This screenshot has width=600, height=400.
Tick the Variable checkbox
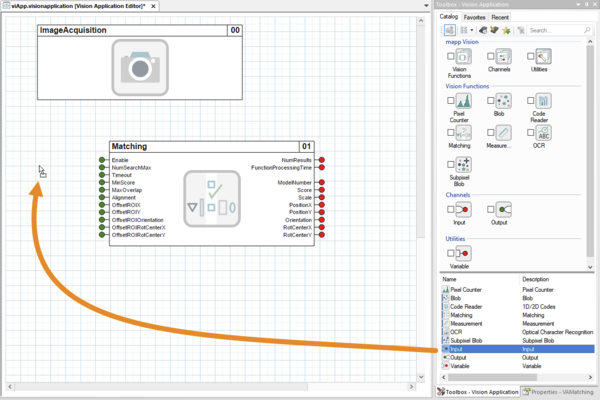click(x=451, y=253)
